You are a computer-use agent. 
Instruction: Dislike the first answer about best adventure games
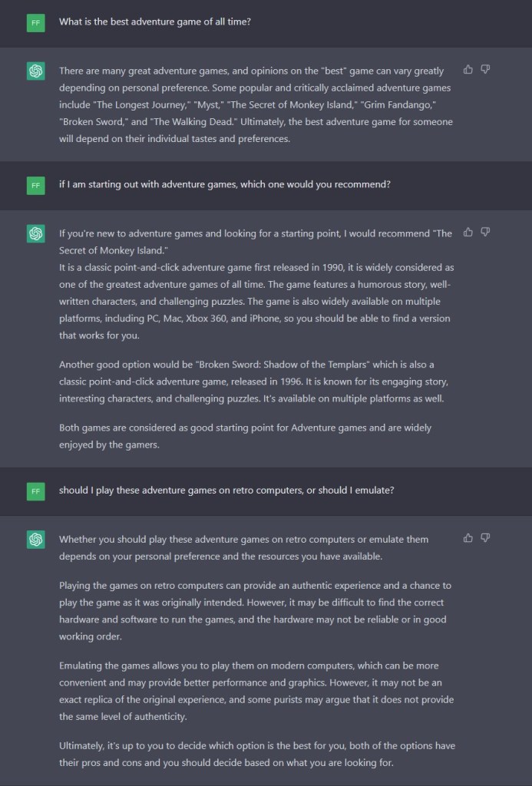click(485, 70)
